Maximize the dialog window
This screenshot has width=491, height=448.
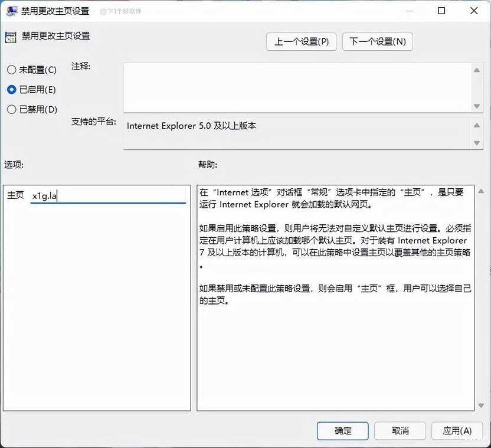click(441, 11)
